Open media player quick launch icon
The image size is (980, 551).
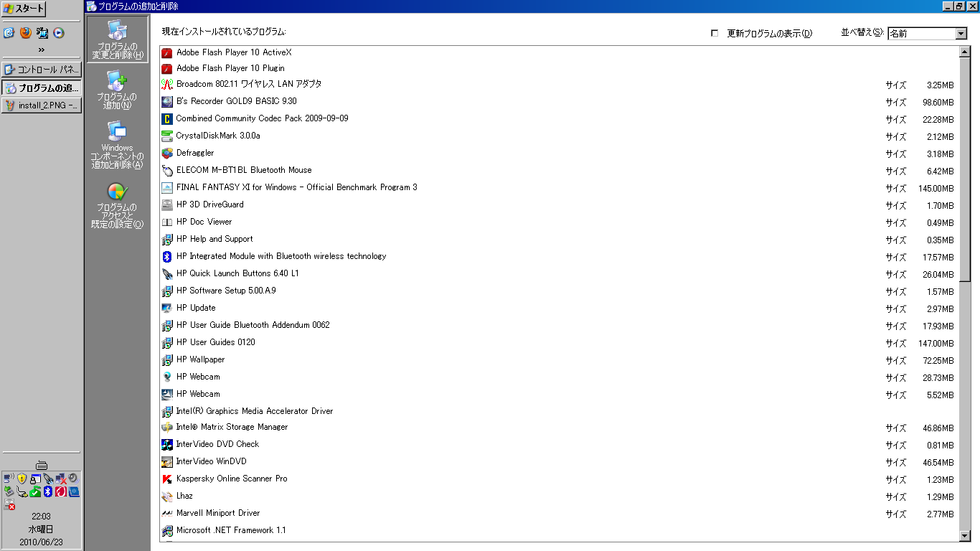click(x=58, y=32)
